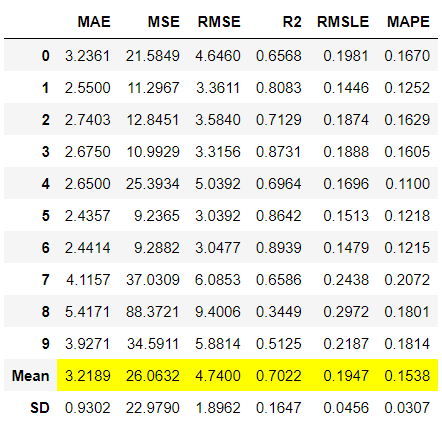Select R2 value 0.8939 in fold 6
442x423 pixels.
point(279,248)
